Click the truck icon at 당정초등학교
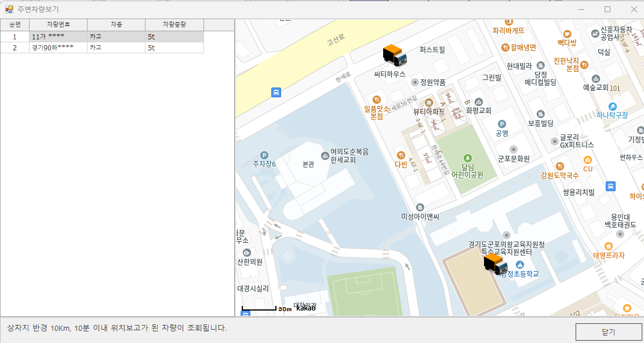The image size is (644, 343). pyautogui.click(x=495, y=264)
